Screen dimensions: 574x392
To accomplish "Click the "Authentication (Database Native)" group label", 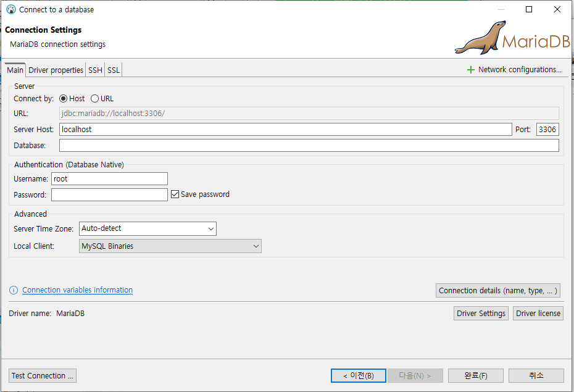I will [69, 165].
